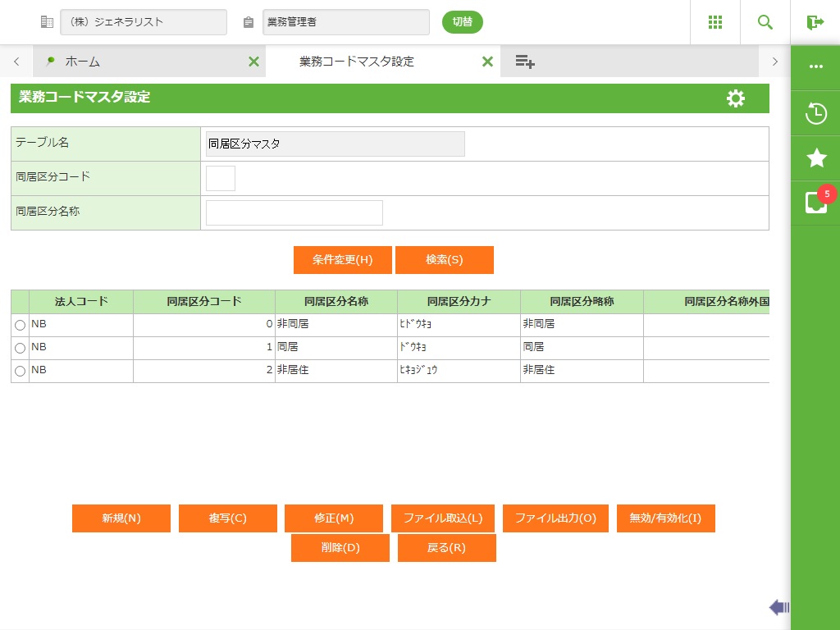Click the 新規(N) button
The image size is (840, 630).
121,518
